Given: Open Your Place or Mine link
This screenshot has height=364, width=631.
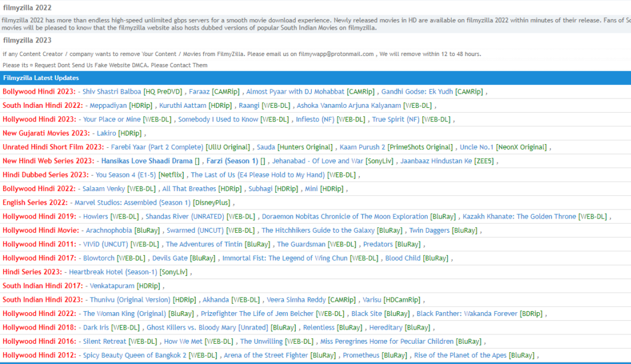Looking at the screenshot, I should point(112,119).
